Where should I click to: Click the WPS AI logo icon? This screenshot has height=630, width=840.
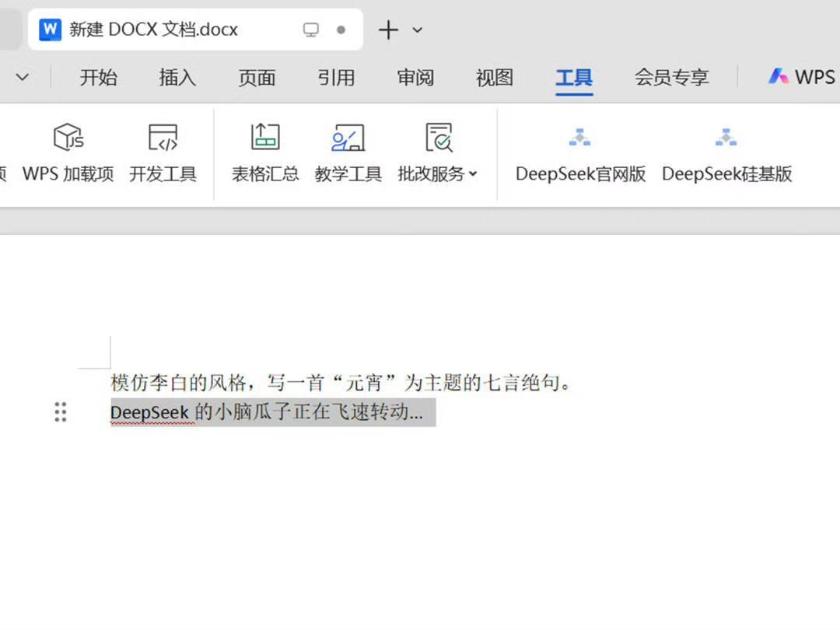point(779,76)
